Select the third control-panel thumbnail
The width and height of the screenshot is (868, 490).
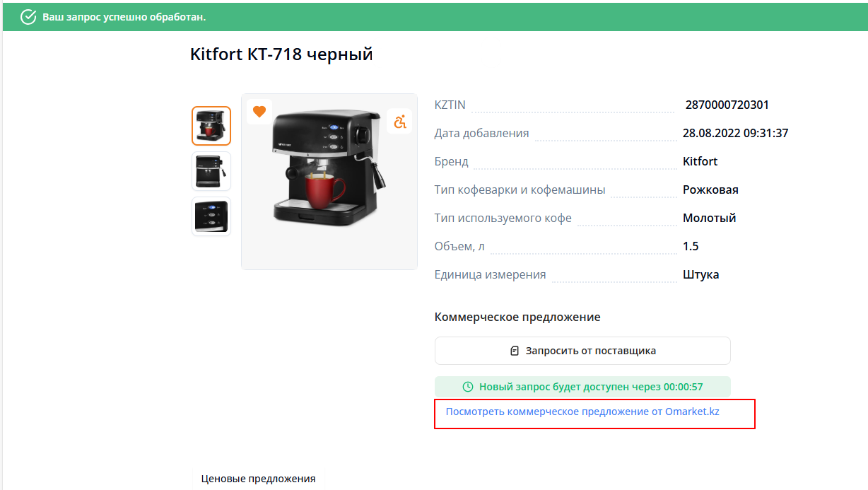[211, 216]
